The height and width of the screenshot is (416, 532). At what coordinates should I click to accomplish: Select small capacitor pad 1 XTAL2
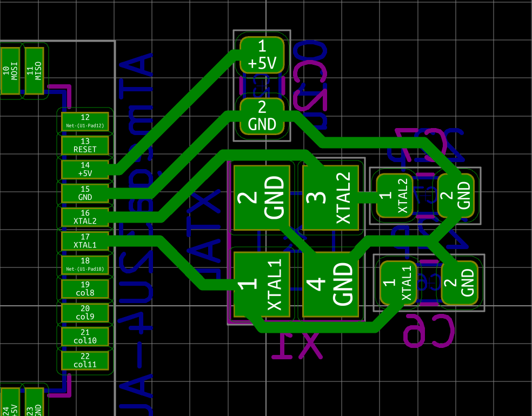coord(395,196)
